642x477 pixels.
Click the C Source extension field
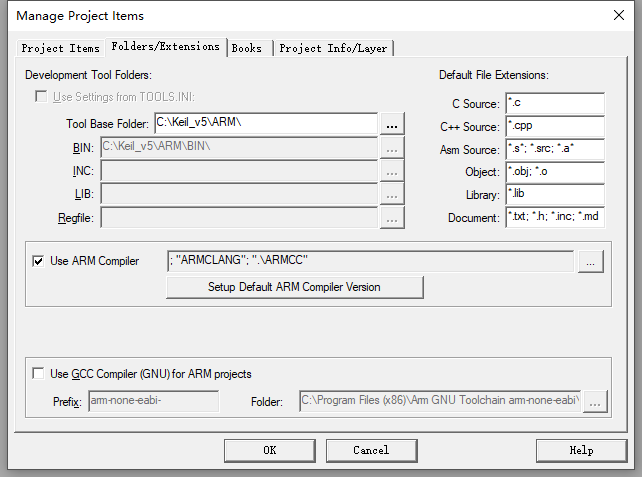pyautogui.click(x=554, y=103)
